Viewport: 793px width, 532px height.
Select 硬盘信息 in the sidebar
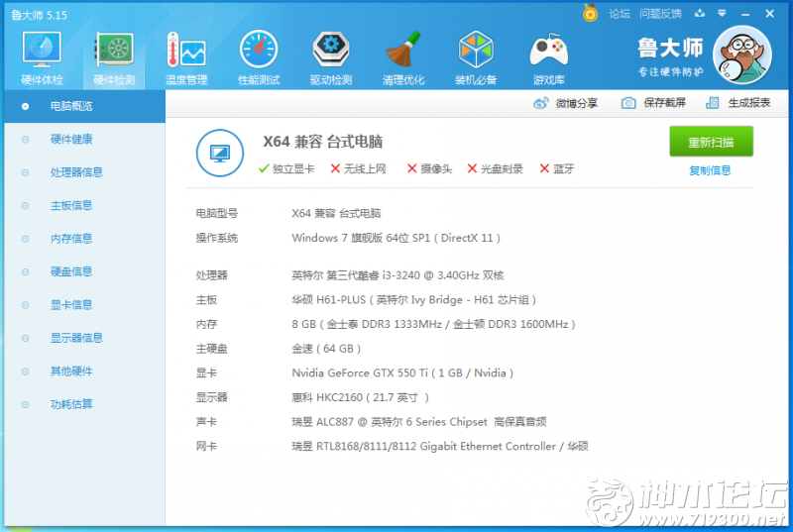[x=70, y=271]
